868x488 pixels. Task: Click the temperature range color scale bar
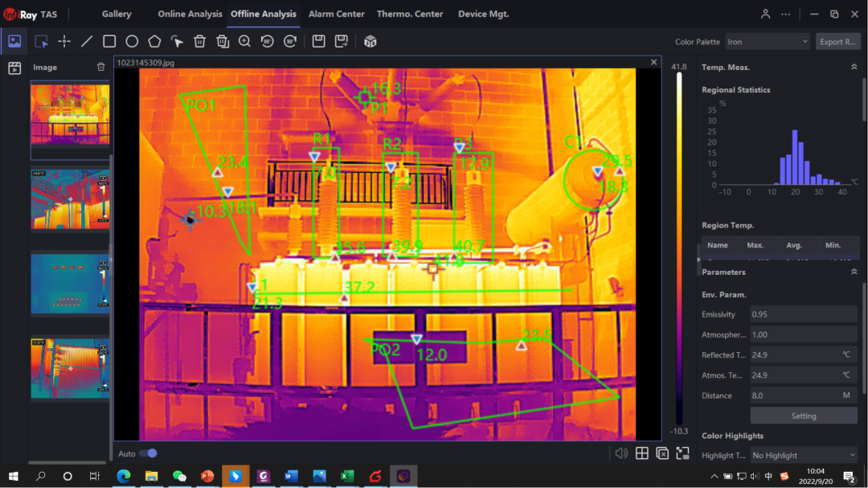click(x=679, y=249)
